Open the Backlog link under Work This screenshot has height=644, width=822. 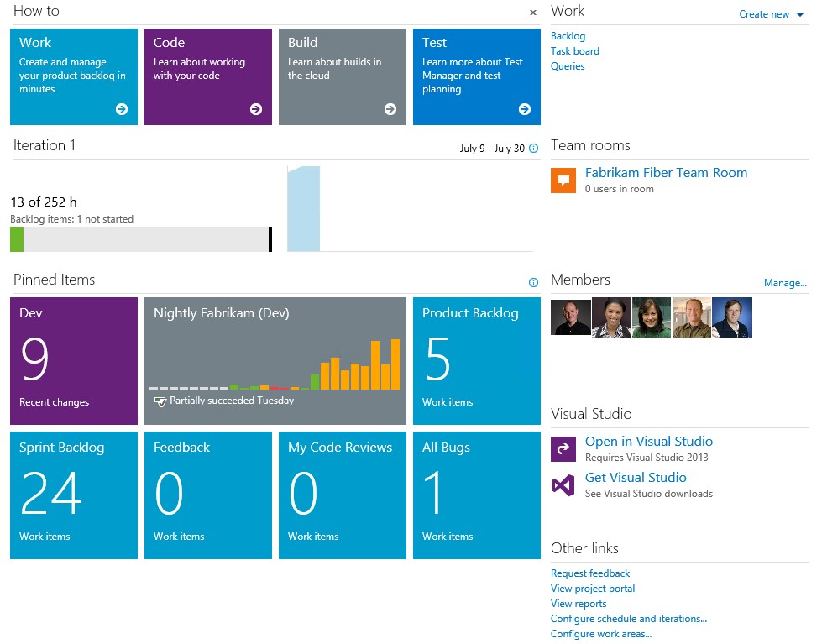pyautogui.click(x=568, y=36)
